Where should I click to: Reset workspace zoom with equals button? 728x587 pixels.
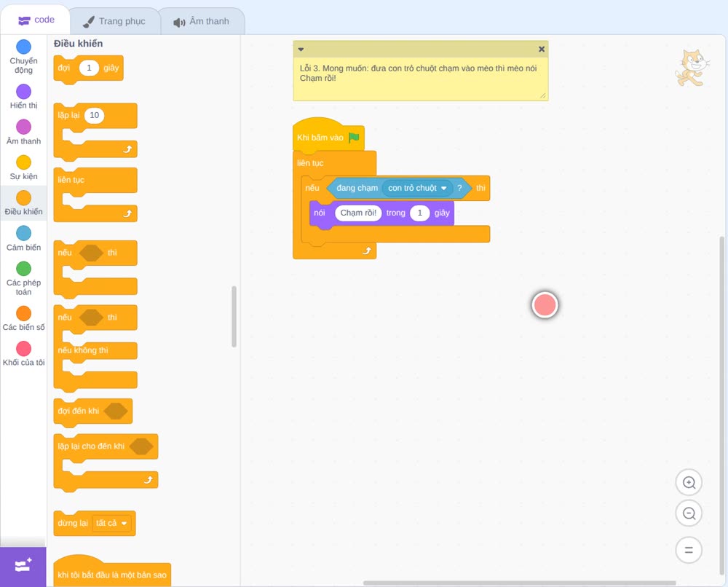pyautogui.click(x=689, y=550)
